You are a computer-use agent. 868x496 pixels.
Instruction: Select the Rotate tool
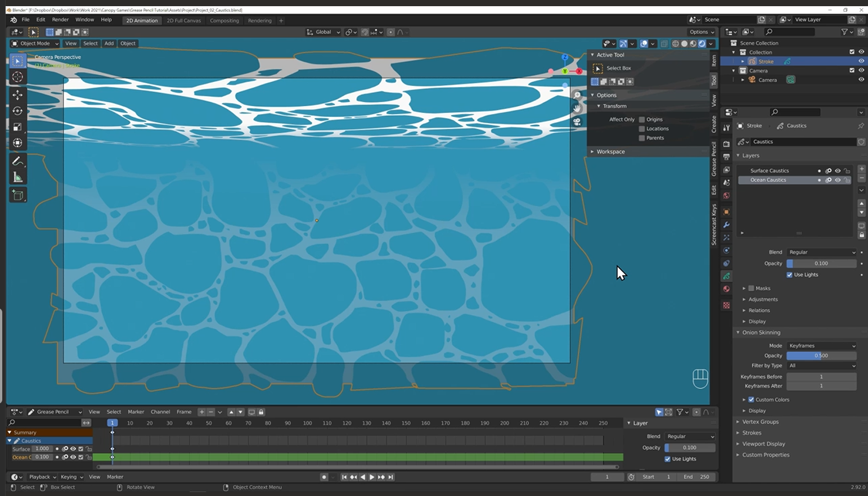(17, 111)
